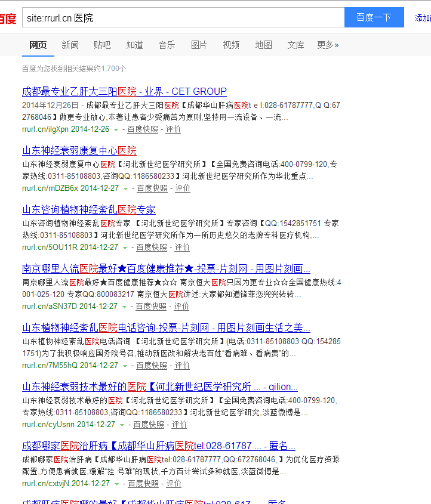Click the URL text rrurl.cn/mDZB6x 2014-12-27
This screenshot has height=504, width=431.
[71, 188]
